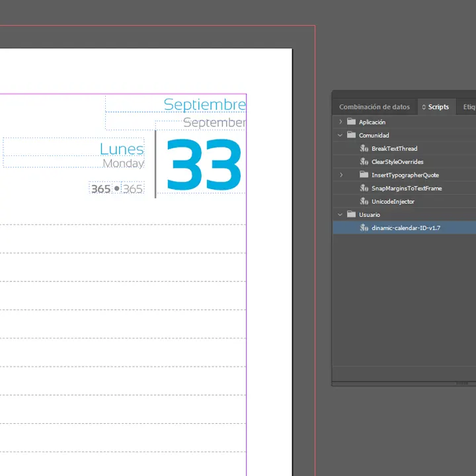Select the Septiembre text frame

(x=204, y=104)
